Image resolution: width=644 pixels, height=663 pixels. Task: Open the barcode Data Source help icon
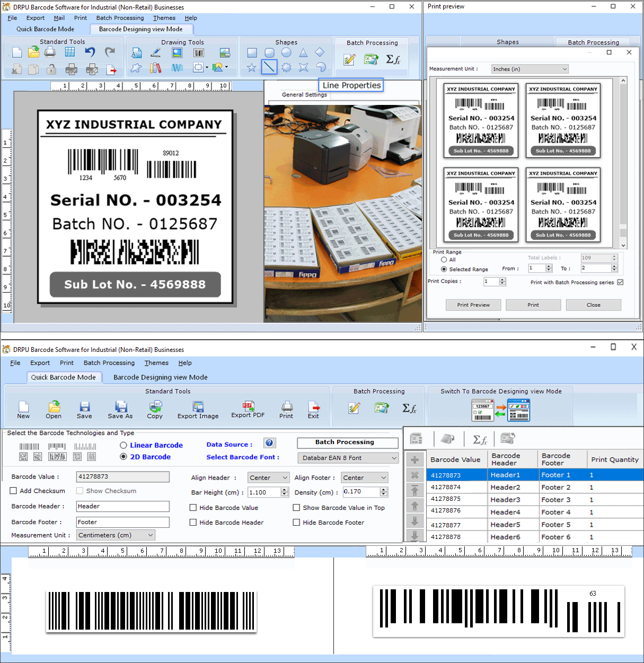270,443
